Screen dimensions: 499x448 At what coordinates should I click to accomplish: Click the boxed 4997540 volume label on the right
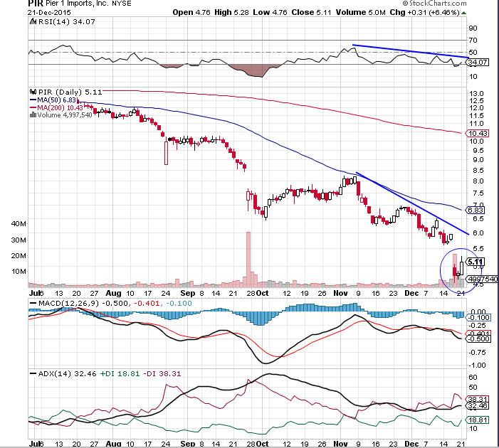[482, 279]
